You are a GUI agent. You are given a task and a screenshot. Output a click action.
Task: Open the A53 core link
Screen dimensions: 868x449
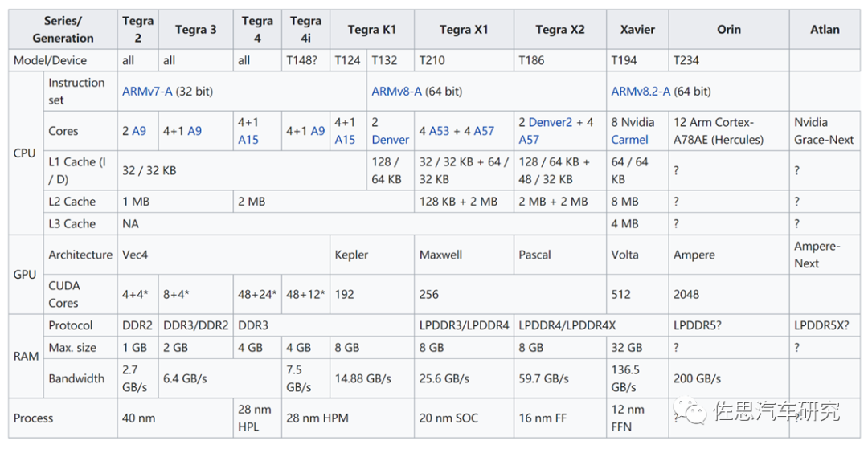[x=439, y=131]
